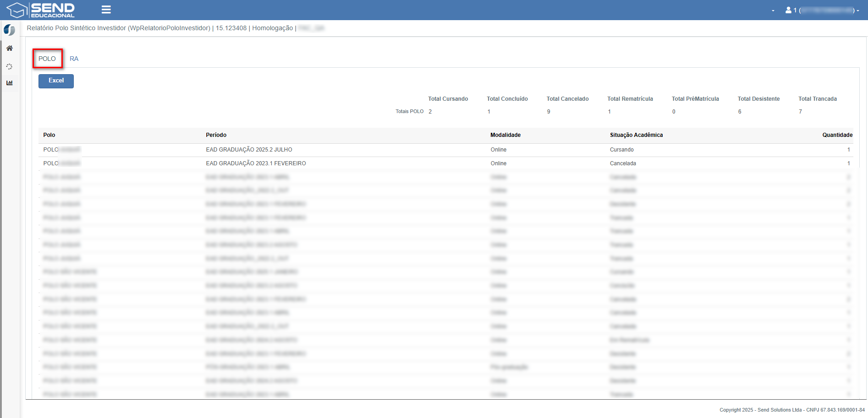Expand the user account dropdown caret
This screenshot has width=868, height=418.
[x=858, y=11]
